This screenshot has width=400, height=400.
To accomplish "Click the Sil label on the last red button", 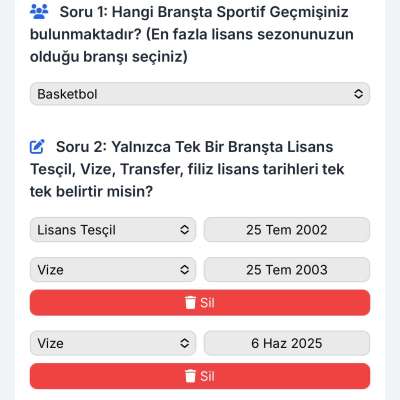I will click(x=207, y=376).
